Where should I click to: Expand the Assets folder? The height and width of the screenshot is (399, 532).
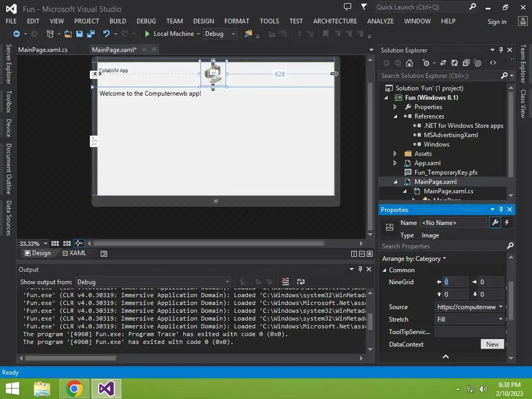pos(395,154)
